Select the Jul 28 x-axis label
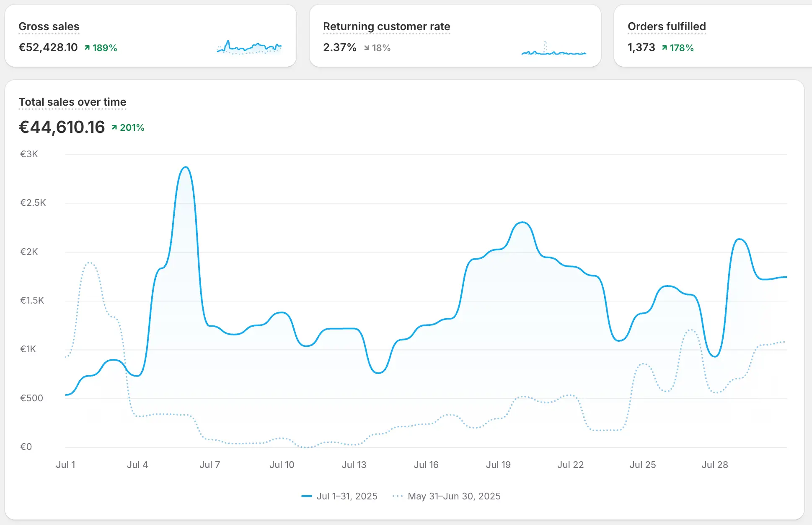 (x=714, y=465)
